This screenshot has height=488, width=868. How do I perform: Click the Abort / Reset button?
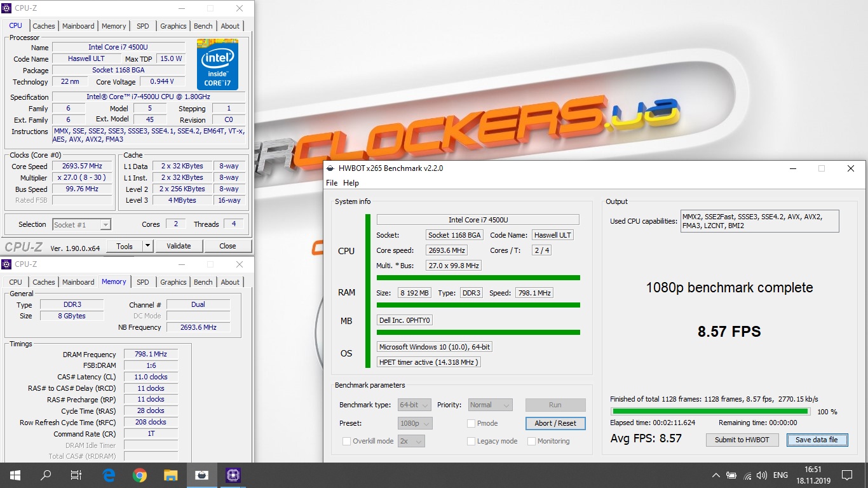[555, 423]
